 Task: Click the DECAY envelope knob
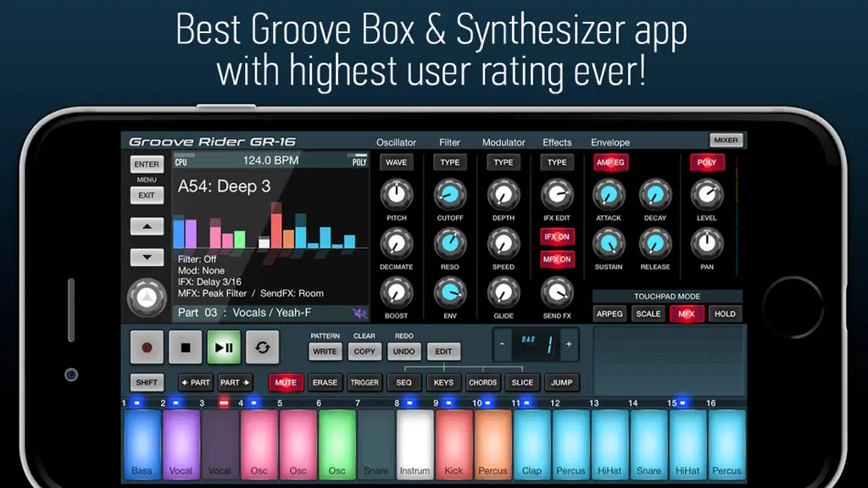(x=655, y=194)
